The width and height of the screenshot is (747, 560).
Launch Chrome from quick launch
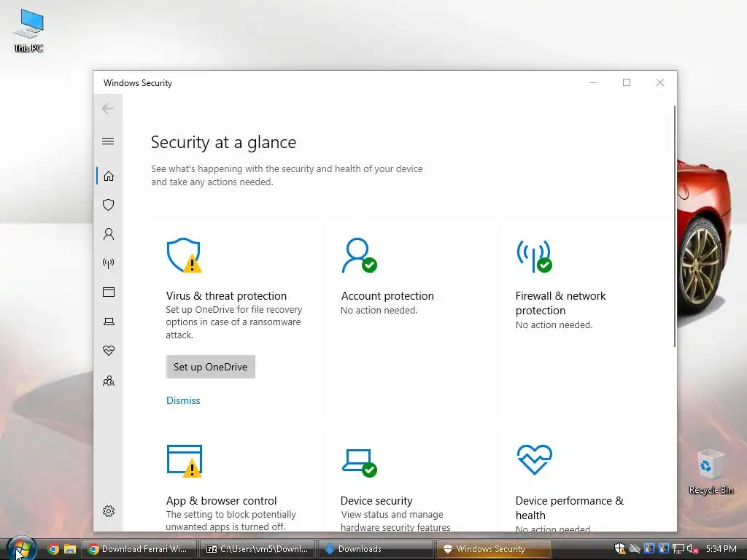click(x=53, y=549)
